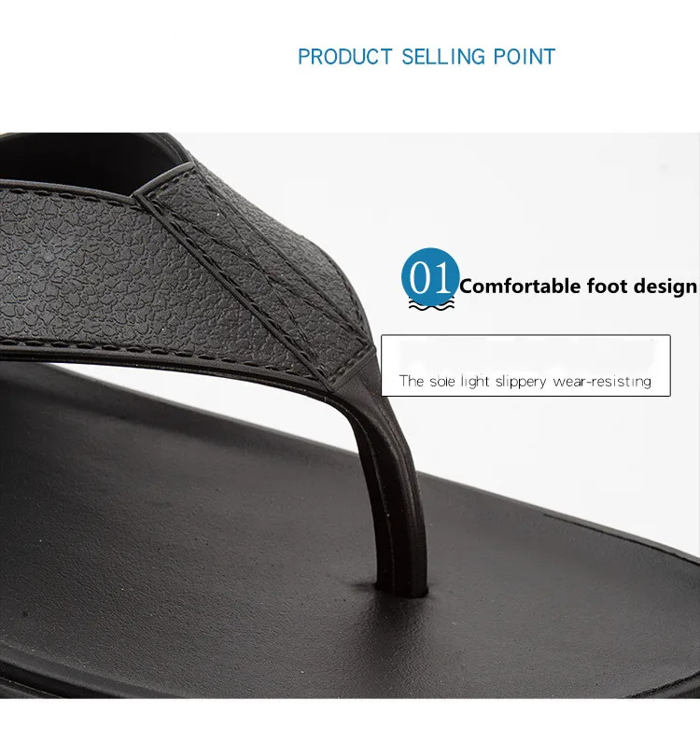Click where the toe post enters the sole
The width and height of the screenshot is (700, 742).
coord(402,591)
